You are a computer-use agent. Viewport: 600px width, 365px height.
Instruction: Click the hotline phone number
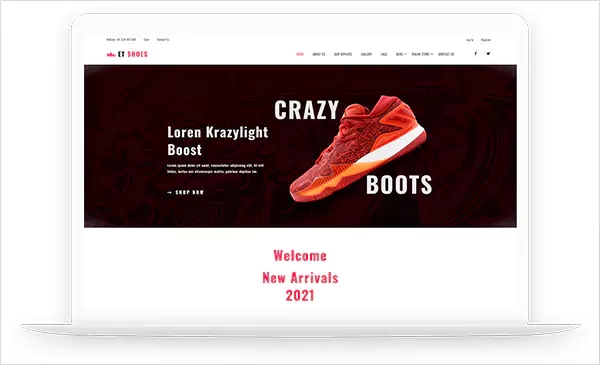pos(121,39)
